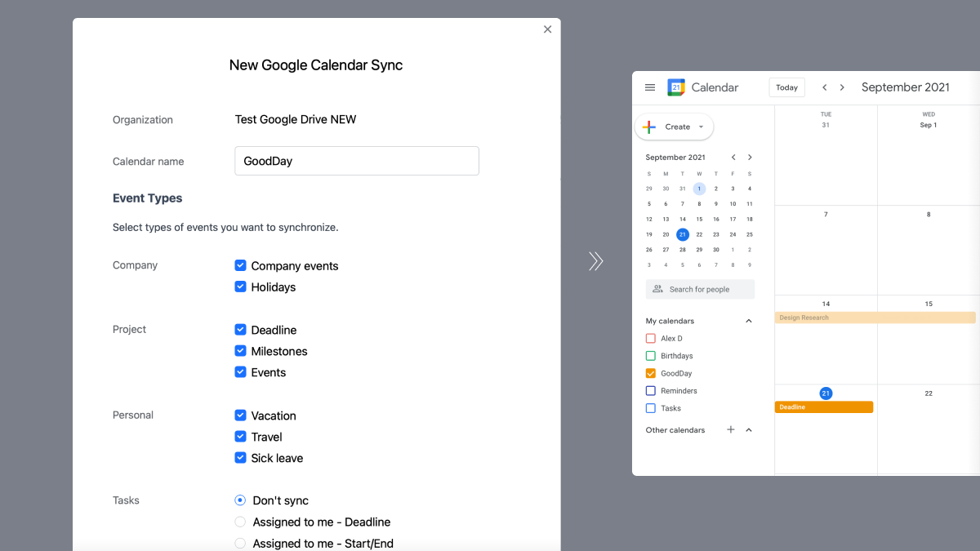Screen dimensions: 980x551
Task: Click day 8 in main calendar grid
Action: [929, 215]
